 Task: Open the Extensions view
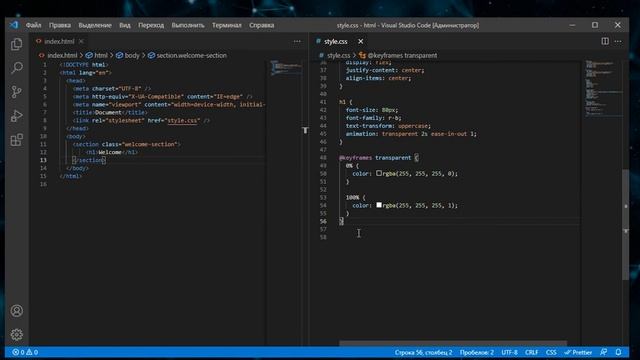17,140
